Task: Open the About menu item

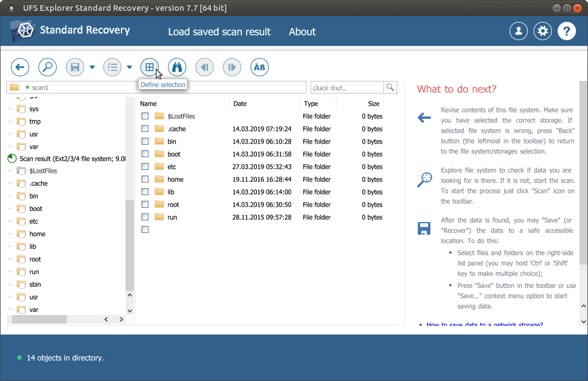Action: pos(302,32)
